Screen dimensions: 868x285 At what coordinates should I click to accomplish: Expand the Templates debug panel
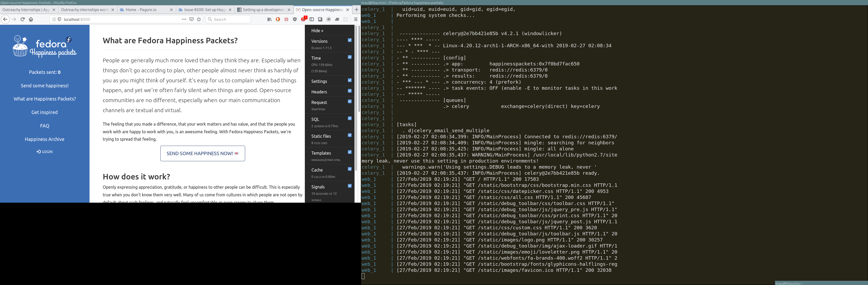pos(321,153)
